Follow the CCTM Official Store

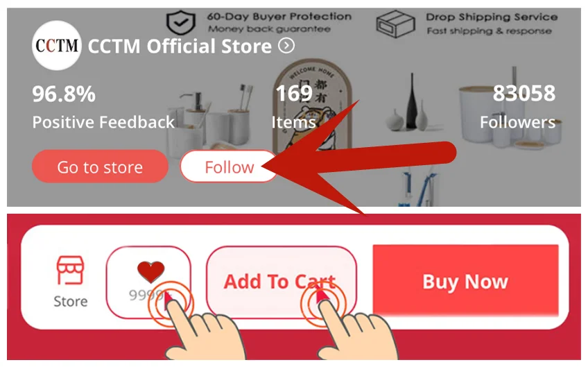229,167
